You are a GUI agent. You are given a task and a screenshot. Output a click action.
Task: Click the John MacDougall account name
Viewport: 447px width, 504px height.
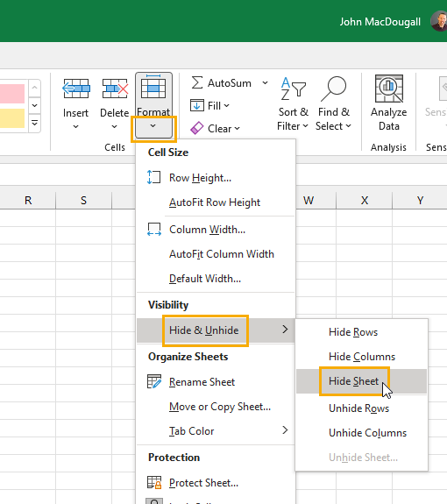point(380,22)
